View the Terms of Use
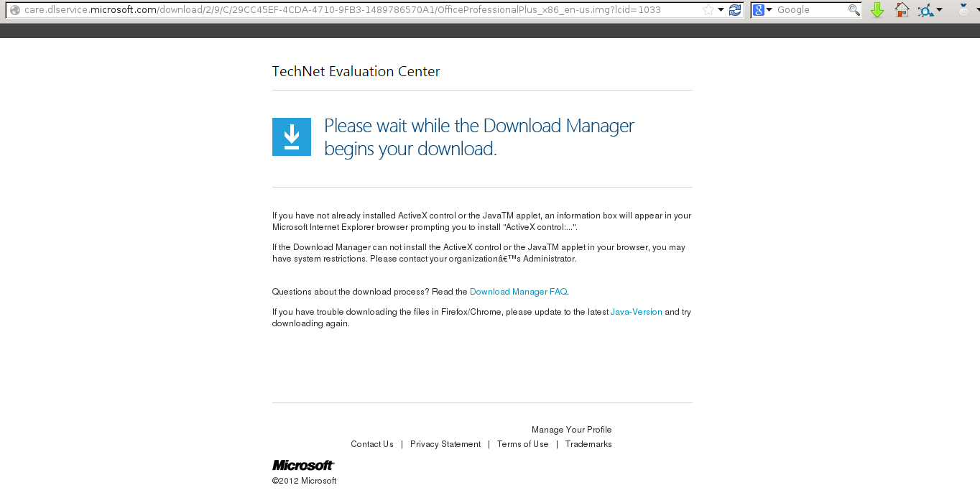 522,444
